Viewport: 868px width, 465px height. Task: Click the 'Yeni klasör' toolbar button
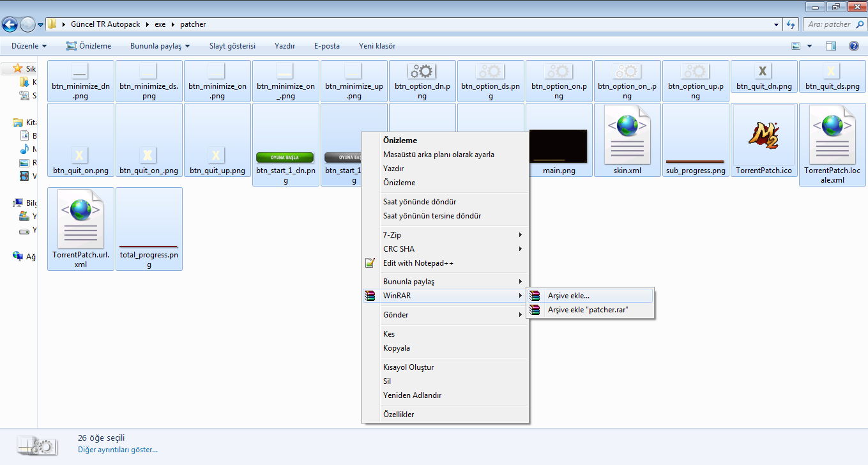pos(377,46)
